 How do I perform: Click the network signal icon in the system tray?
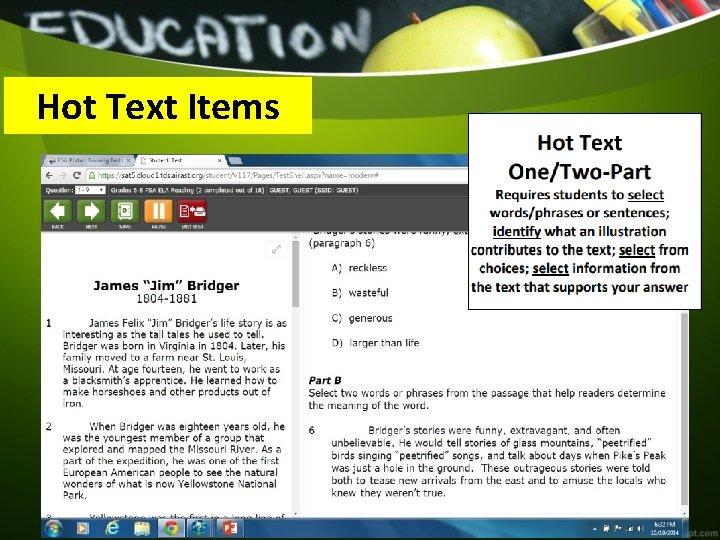629,529
